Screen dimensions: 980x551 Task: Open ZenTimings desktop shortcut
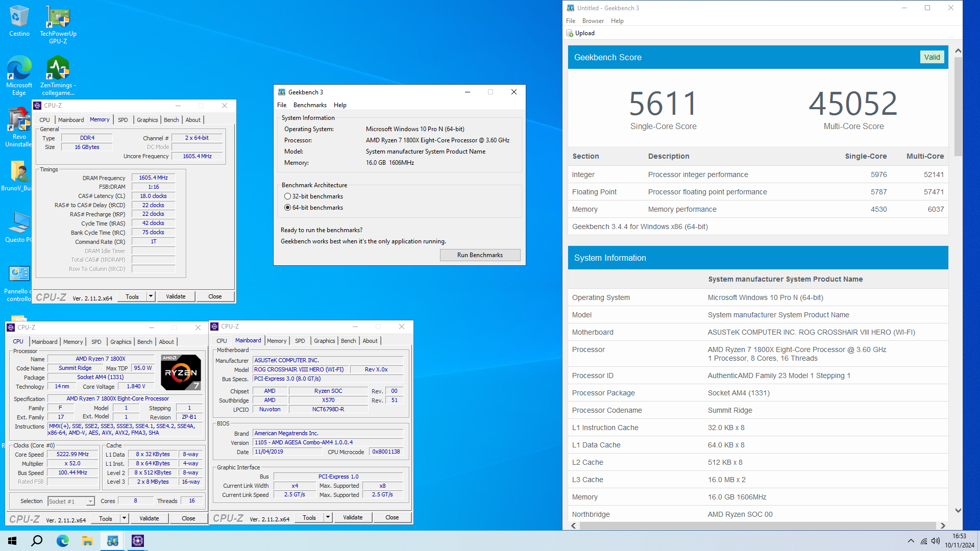tap(58, 76)
